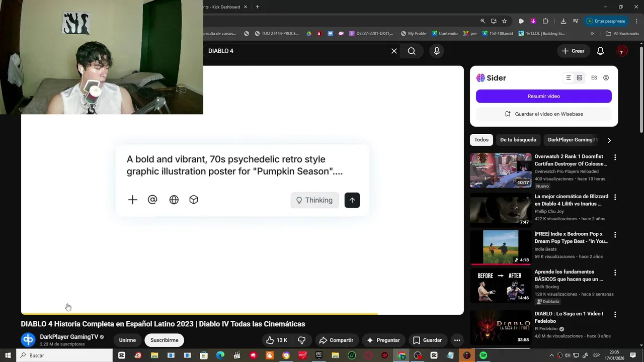Click Compartir share button
Viewport: 644px width, 362px height.
336,340
